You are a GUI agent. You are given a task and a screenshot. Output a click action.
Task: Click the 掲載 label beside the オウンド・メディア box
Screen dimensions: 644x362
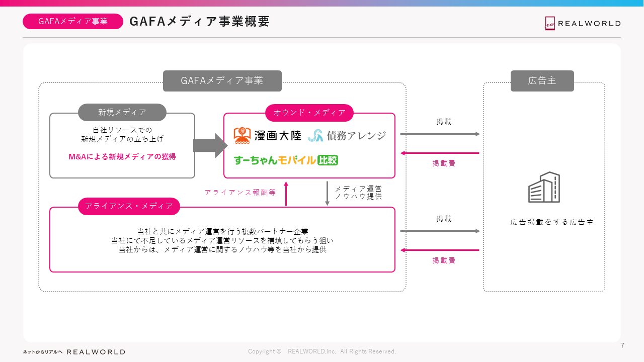pos(444,122)
